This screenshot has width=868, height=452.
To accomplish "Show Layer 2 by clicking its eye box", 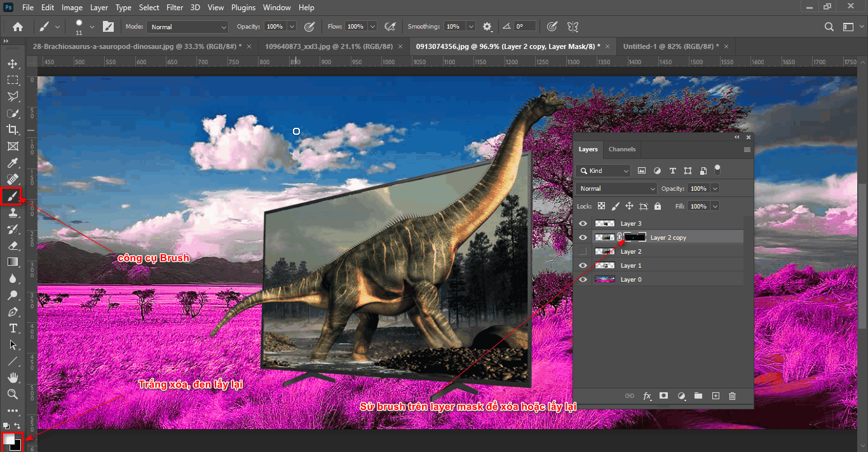I will [x=583, y=250].
